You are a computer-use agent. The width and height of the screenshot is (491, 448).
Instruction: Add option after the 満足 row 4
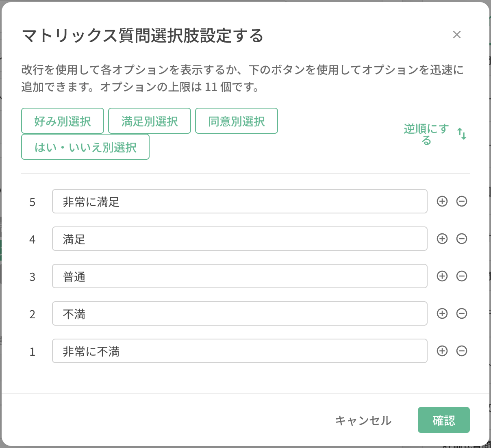(442, 239)
